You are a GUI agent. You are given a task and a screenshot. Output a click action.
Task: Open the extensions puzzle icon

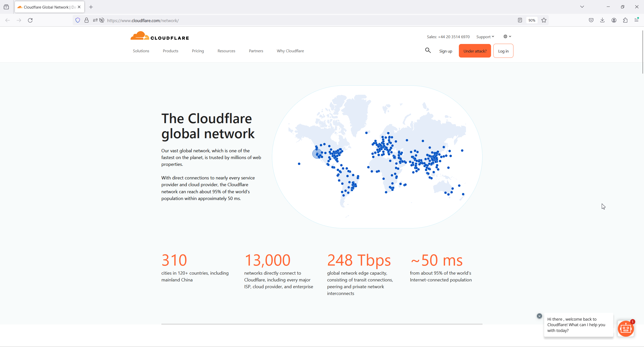(625, 20)
